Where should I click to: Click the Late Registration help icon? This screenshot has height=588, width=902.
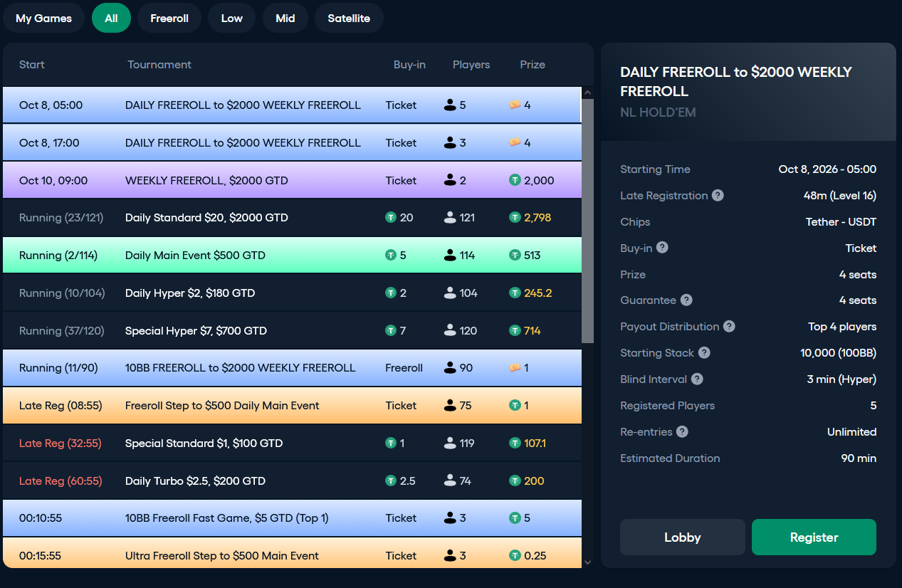click(x=718, y=196)
